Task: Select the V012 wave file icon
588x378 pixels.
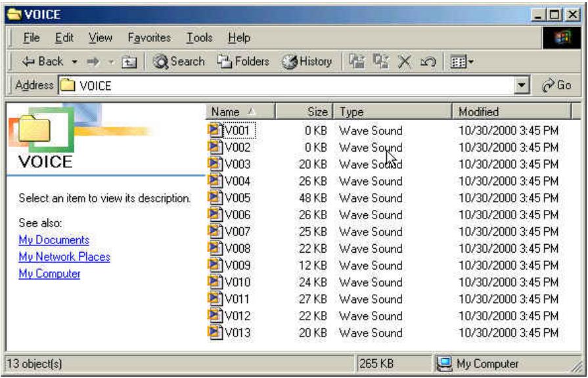Action: (x=214, y=316)
